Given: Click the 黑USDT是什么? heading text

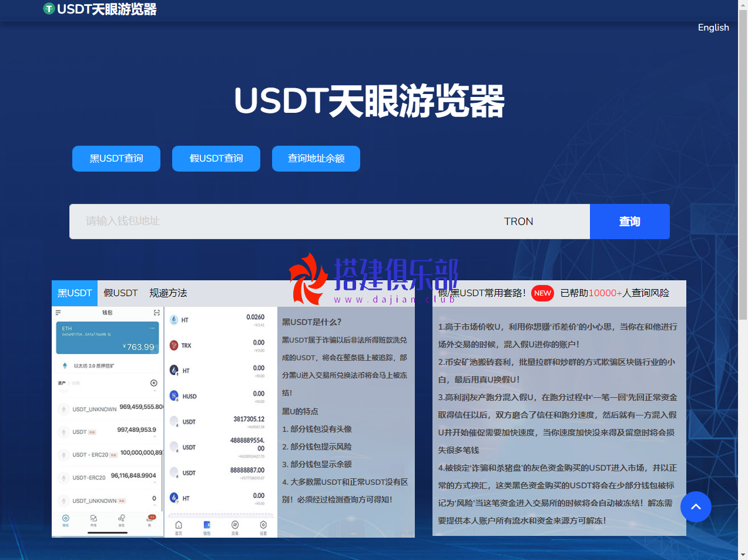Looking at the screenshot, I should click(311, 322).
